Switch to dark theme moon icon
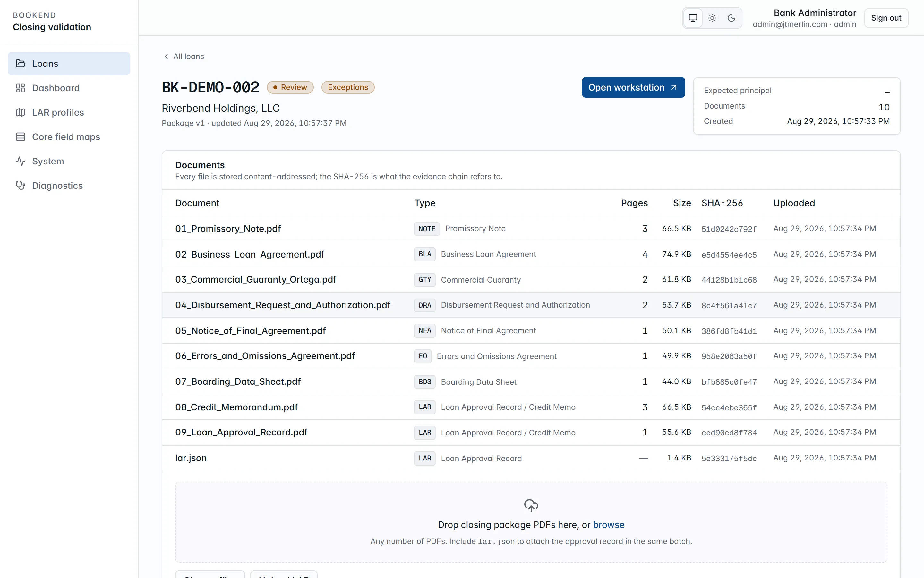The height and width of the screenshot is (578, 924). [x=731, y=18]
